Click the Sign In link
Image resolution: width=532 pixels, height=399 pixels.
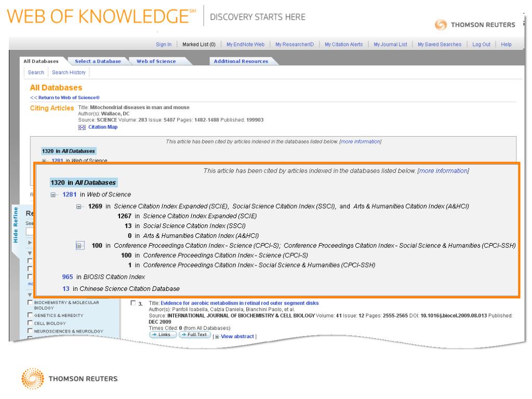[164, 45]
